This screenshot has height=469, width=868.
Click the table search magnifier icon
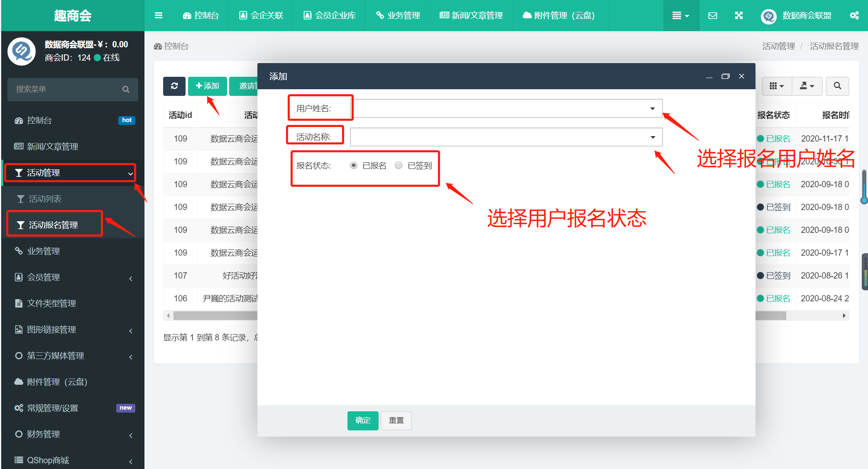point(837,86)
